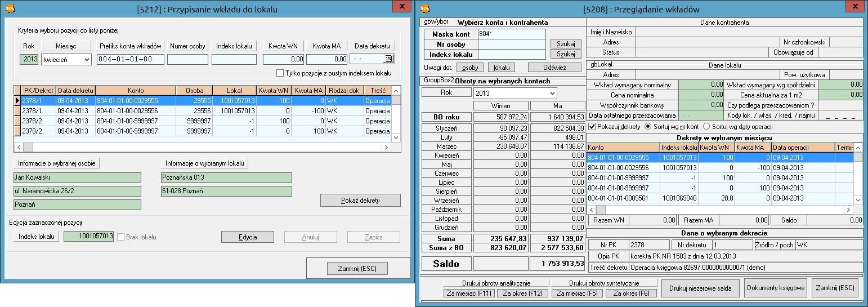
Task: Open the Miesiąc dropdown showing kwiecień
Action: pos(86,59)
